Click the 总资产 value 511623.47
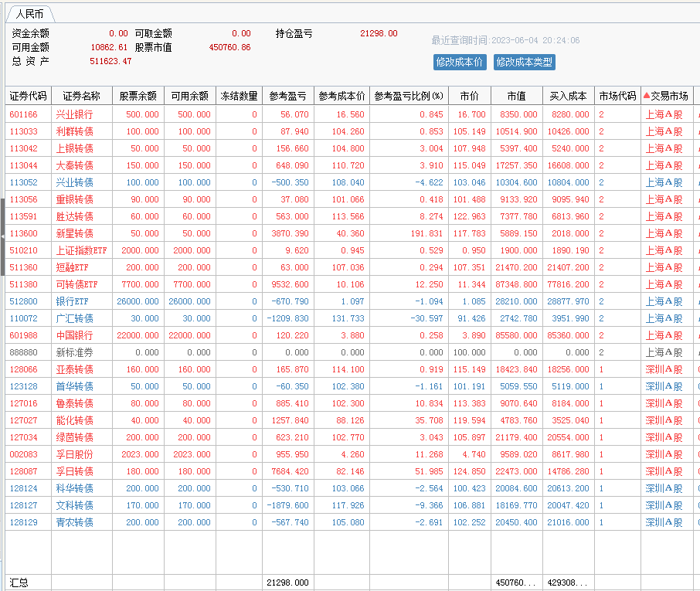700x591 pixels. click(x=110, y=61)
